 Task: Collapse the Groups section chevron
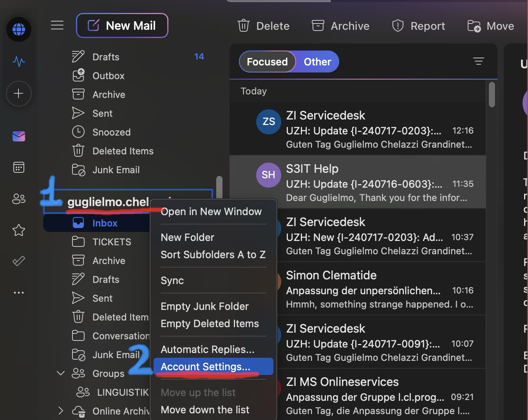pos(61,373)
